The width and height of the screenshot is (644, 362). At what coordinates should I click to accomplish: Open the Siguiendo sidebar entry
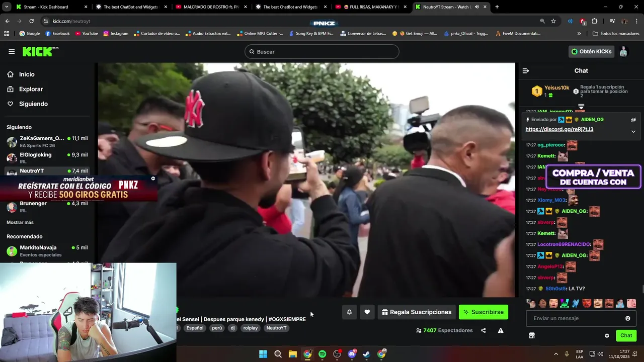pos(33,104)
